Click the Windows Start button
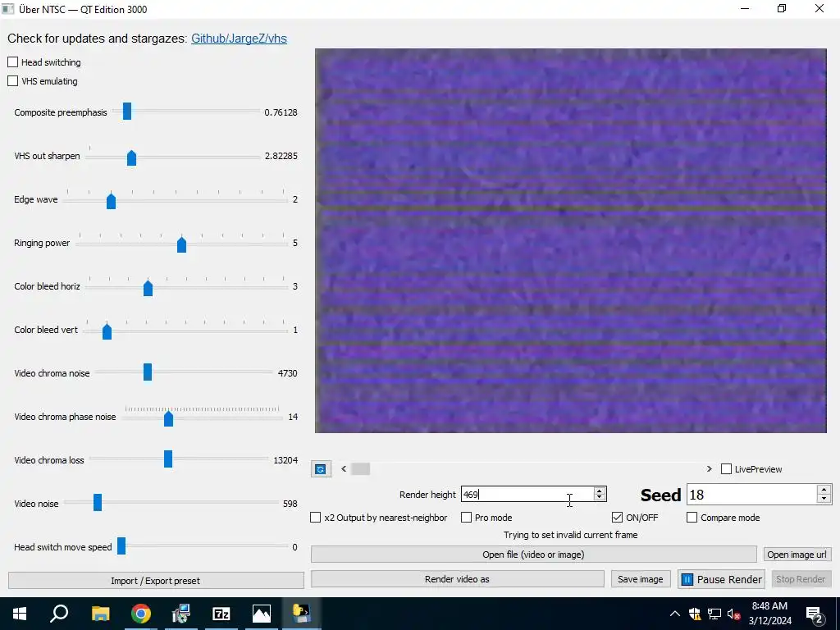The width and height of the screenshot is (840, 630). [20, 614]
